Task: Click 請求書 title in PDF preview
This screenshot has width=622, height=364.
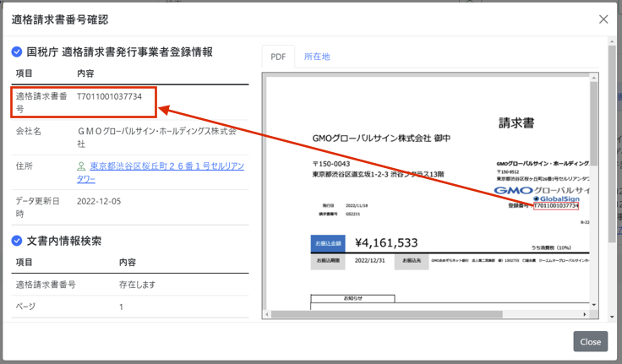Action: (x=516, y=123)
